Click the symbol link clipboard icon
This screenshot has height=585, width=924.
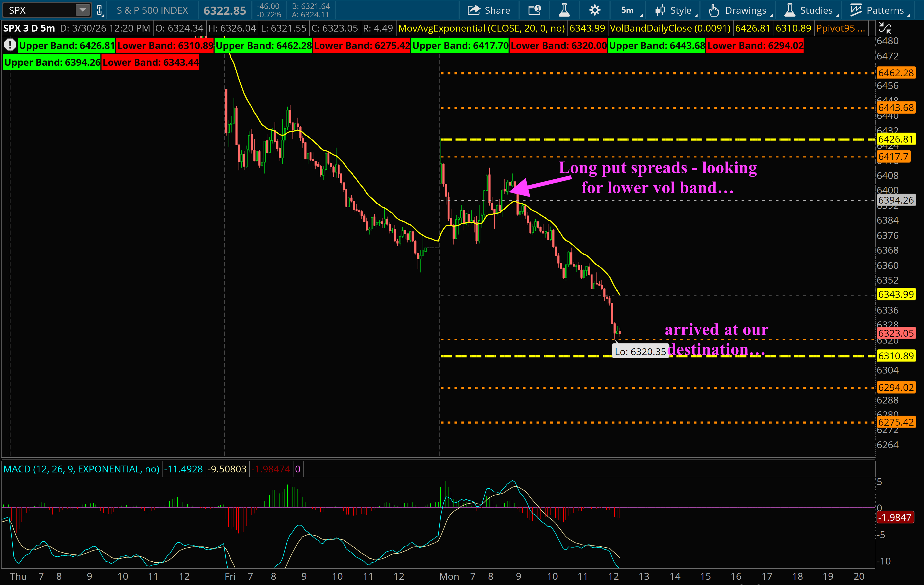click(100, 10)
